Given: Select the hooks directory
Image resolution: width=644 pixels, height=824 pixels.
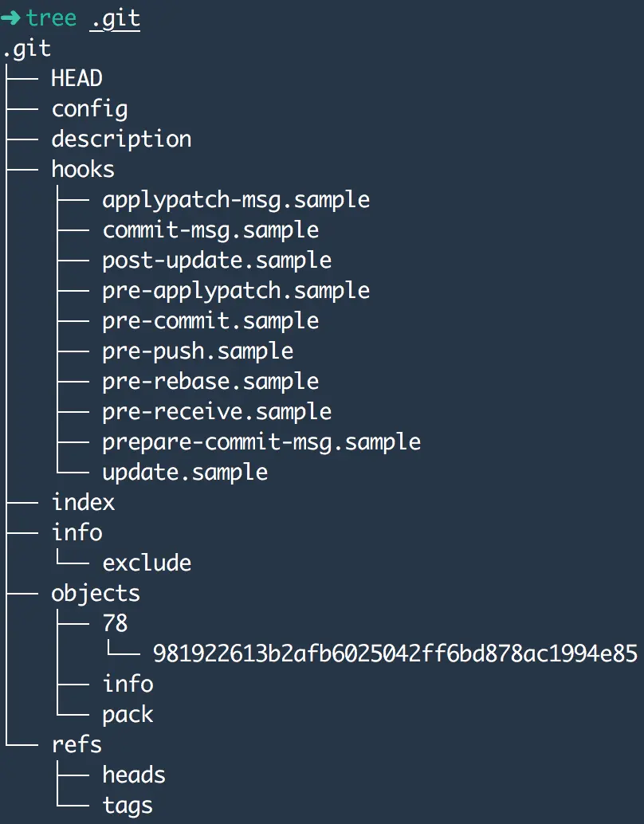Looking at the screenshot, I should tap(83, 169).
